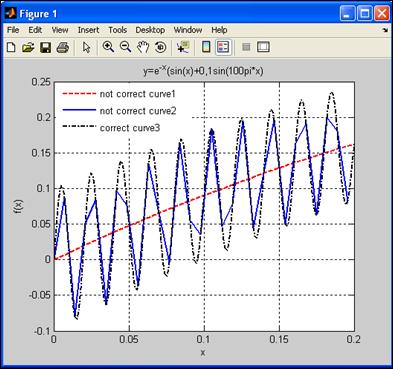Screen dimensions: 393x369
Task: Click the MATLAB logo in title bar
Action: tap(11, 13)
